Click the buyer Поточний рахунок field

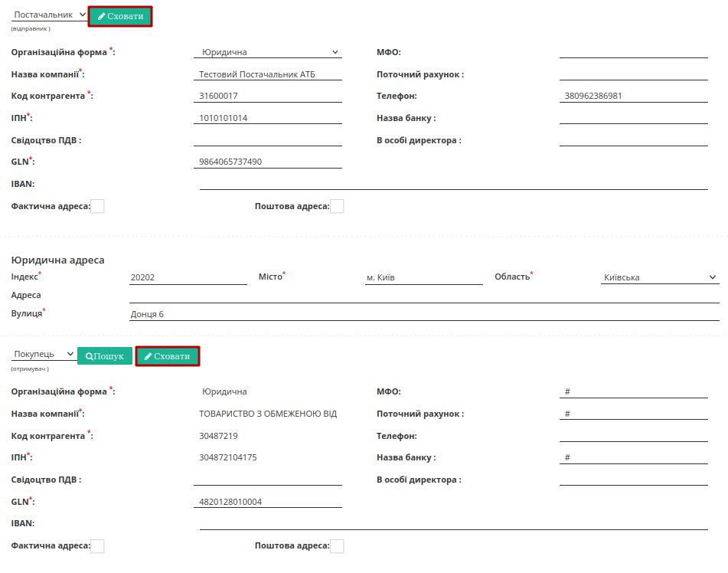[x=634, y=414]
